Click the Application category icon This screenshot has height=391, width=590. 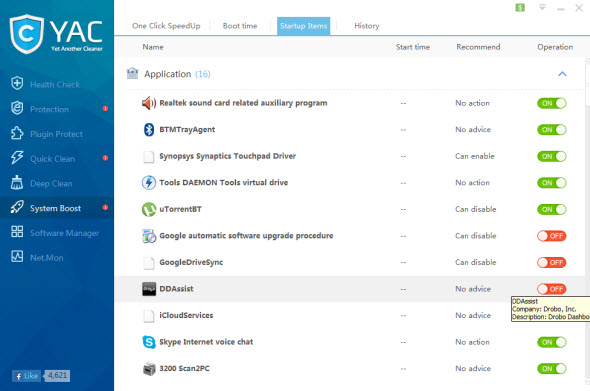pos(132,73)
